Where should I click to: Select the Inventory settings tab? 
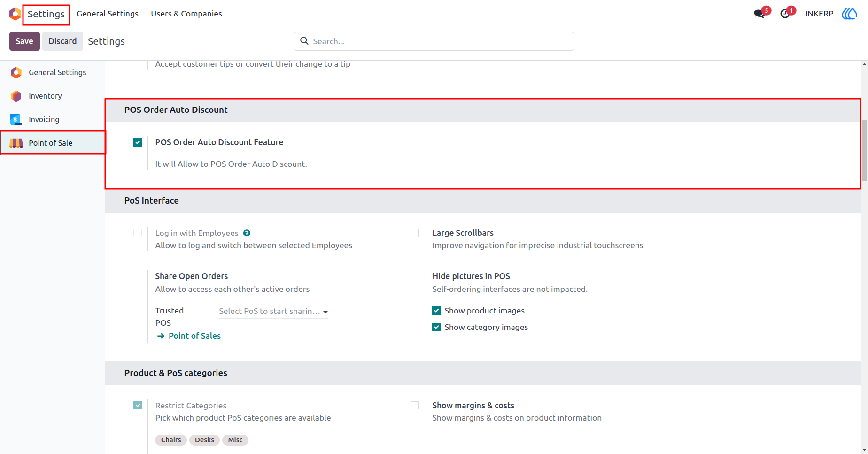pos(53,96)
